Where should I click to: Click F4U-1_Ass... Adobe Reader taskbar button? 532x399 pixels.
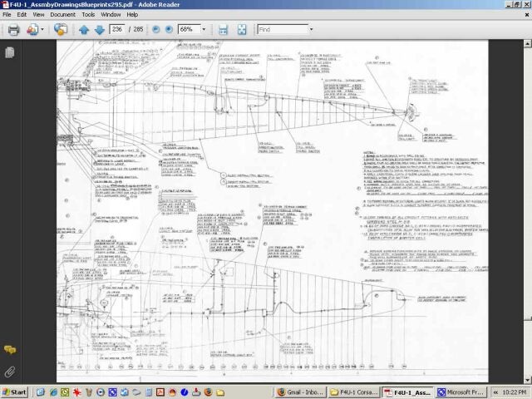407,392
